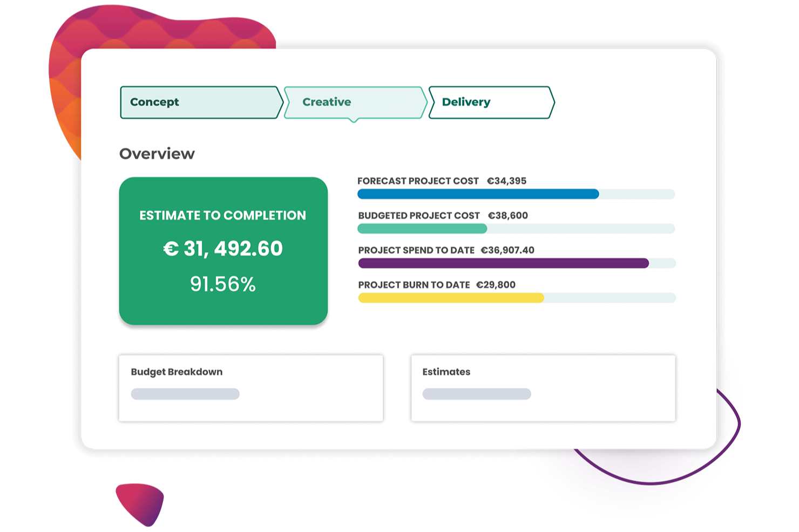Click the blue forecast cost progress bar

(x=478, y=194)
